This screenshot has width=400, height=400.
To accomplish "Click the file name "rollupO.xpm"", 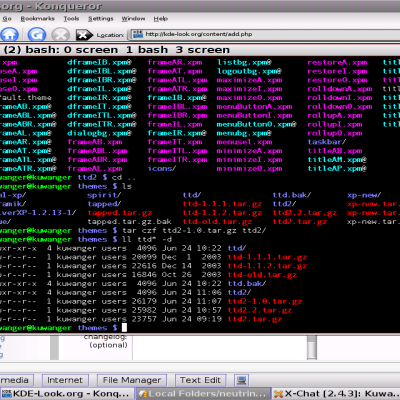I will [335, 133].
